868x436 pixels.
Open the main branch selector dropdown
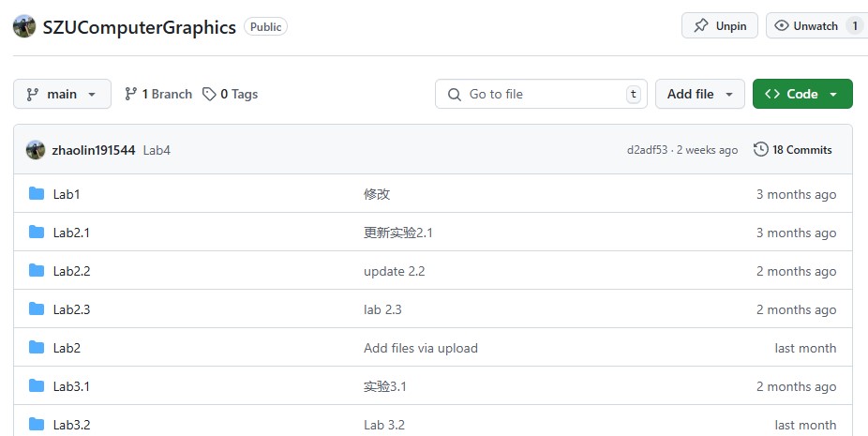click(62, 94)
